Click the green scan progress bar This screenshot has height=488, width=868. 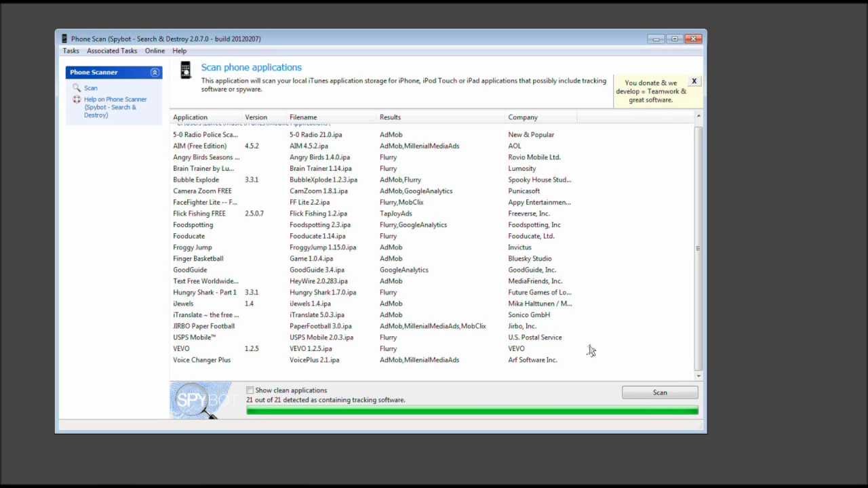coord(472,411)
